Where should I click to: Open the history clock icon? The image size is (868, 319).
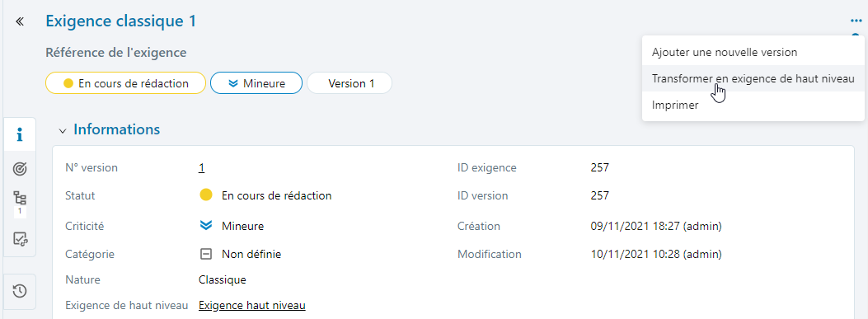click(x=20, y=291)
